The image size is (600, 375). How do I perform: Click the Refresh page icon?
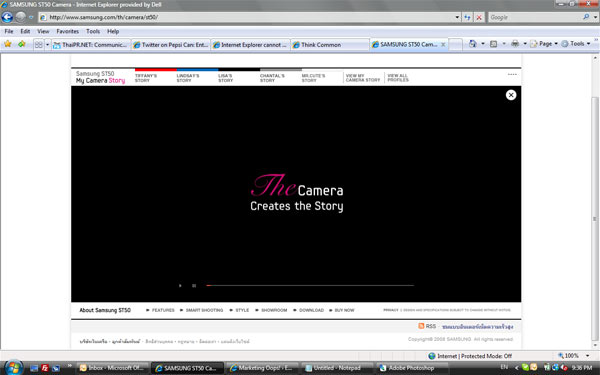[x=467, y=17]
